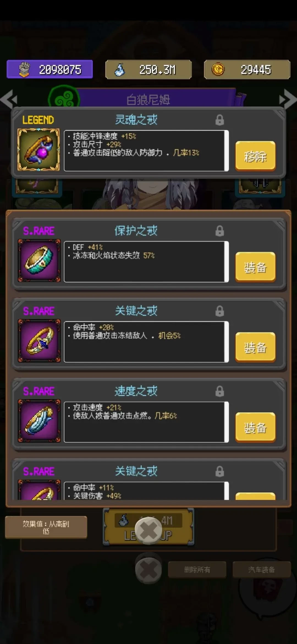The width and height of the screenshot is (297, 644).
Task: Go to next hero with right arrow
Action: pyautogui.click(x=288, y=99)
